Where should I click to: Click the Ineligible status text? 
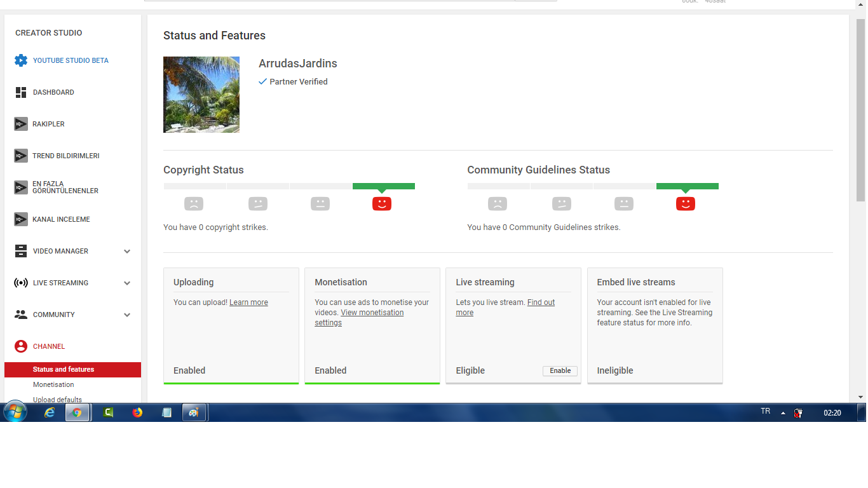pos(615,370)
